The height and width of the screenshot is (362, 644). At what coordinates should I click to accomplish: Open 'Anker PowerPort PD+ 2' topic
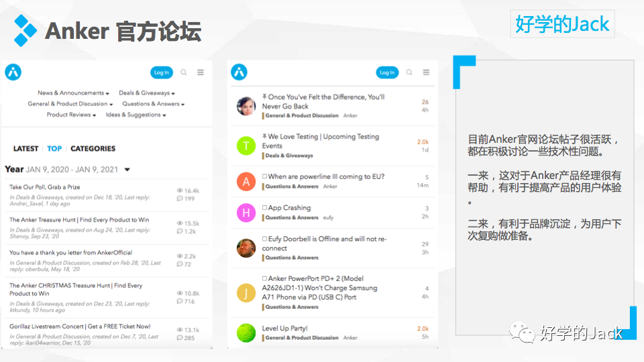tap(319, 288)
